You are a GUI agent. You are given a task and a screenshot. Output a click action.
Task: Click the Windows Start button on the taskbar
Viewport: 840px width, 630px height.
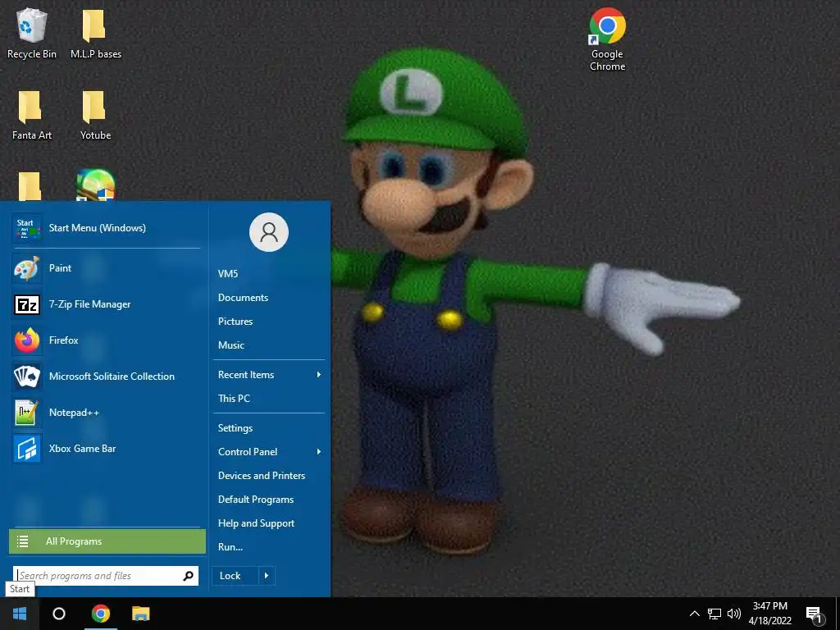point(20,614)
